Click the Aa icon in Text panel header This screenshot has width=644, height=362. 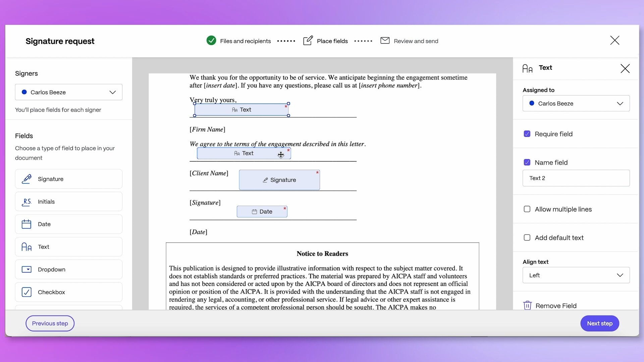(x=528, y=68)
